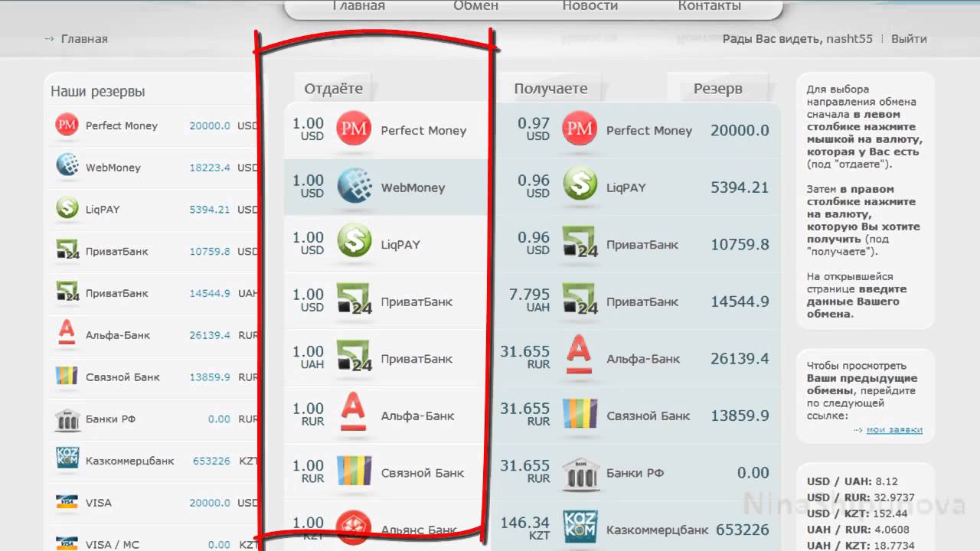Click LiqPAY icon in Наши резервы

point(67,208)
